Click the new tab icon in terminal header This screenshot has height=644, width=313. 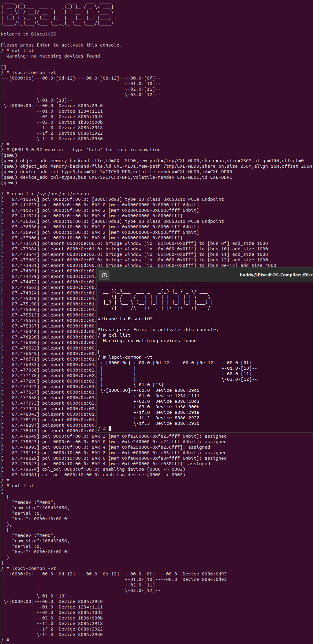tap(104, 275)
